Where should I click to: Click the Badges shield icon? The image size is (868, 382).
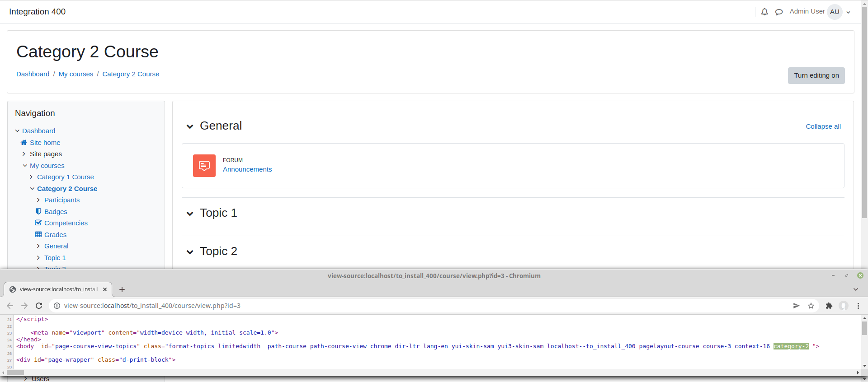point(38,211)
